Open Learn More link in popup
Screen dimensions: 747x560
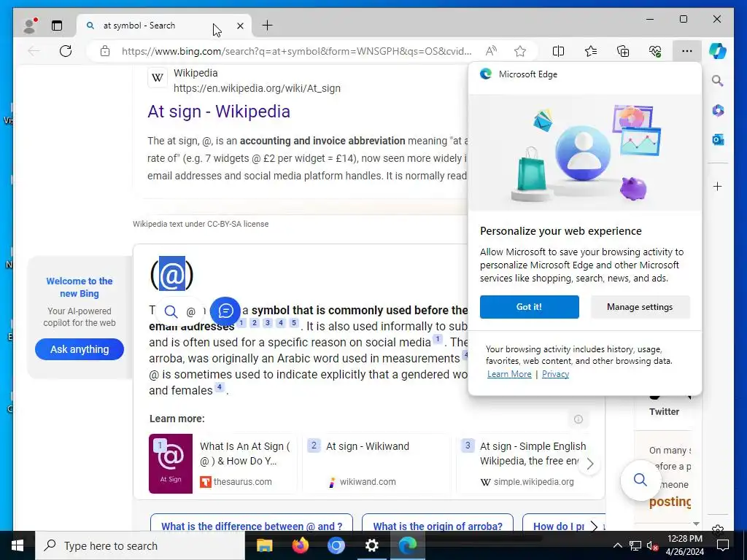509,374
